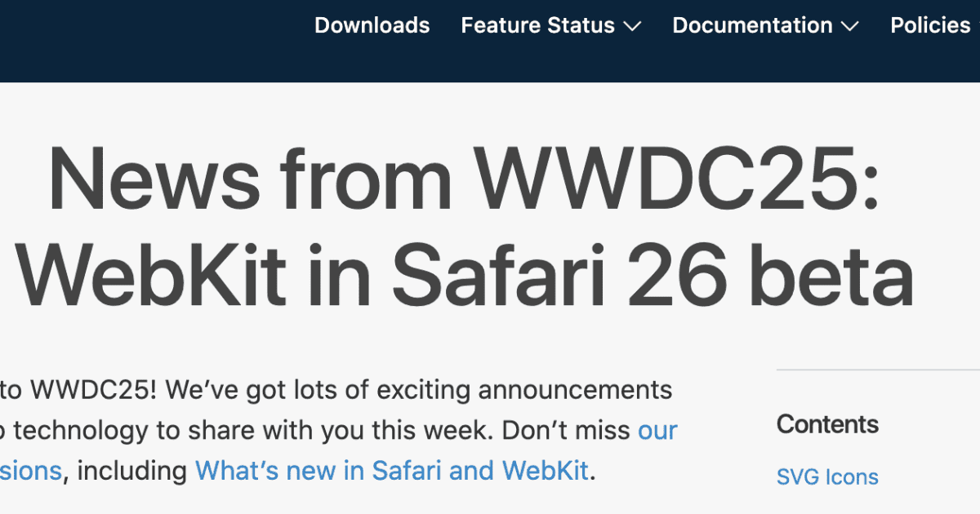Select the SVG Icons contents entry
980x514 pixels.
click(x=827, y=476)
